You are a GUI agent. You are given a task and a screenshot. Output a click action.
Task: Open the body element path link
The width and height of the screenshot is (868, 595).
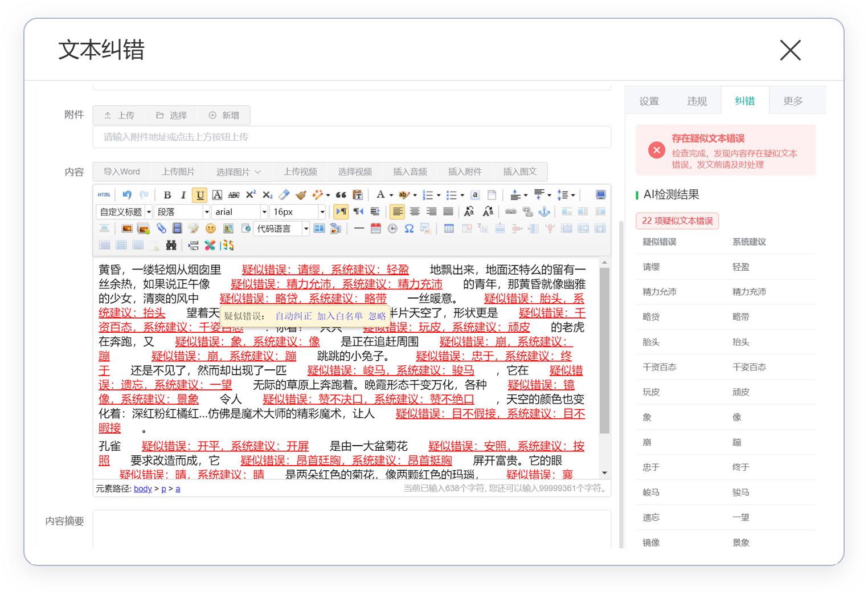click(x=142, y=488)
